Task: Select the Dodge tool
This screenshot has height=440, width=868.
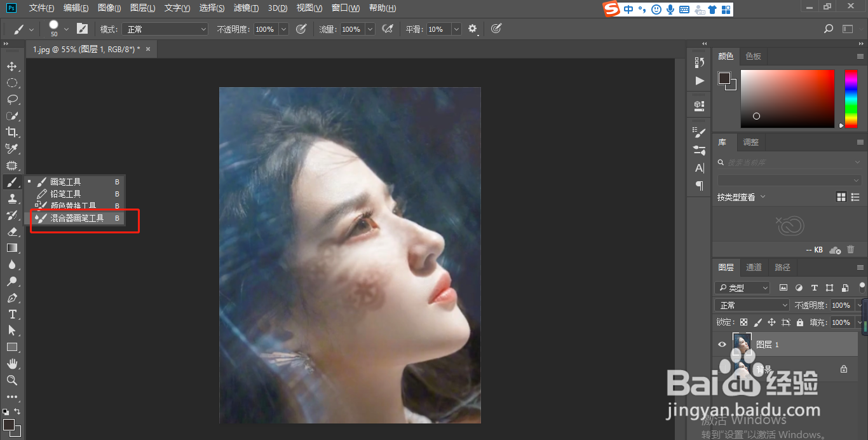Action: [11, 281]
